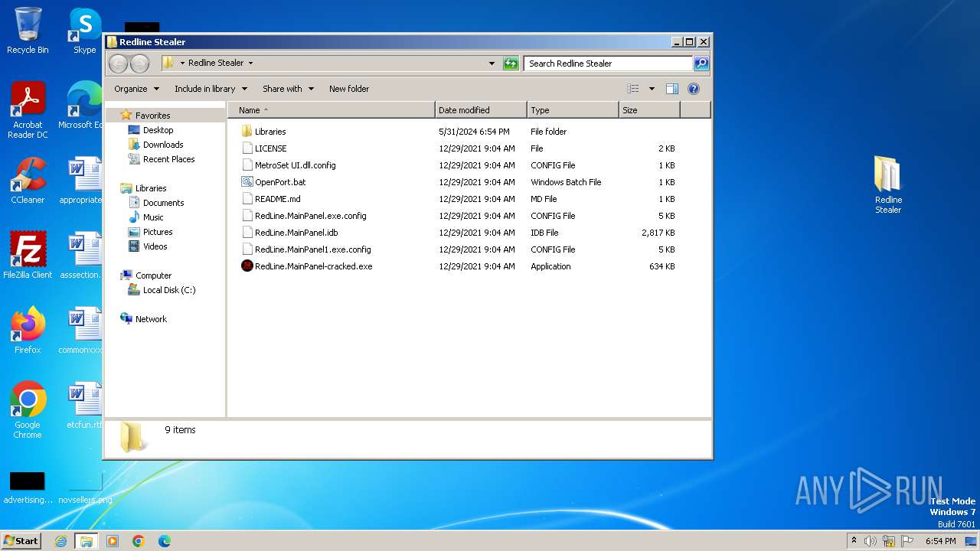Click Windows Explorer taskbar button

click(87, 541)
